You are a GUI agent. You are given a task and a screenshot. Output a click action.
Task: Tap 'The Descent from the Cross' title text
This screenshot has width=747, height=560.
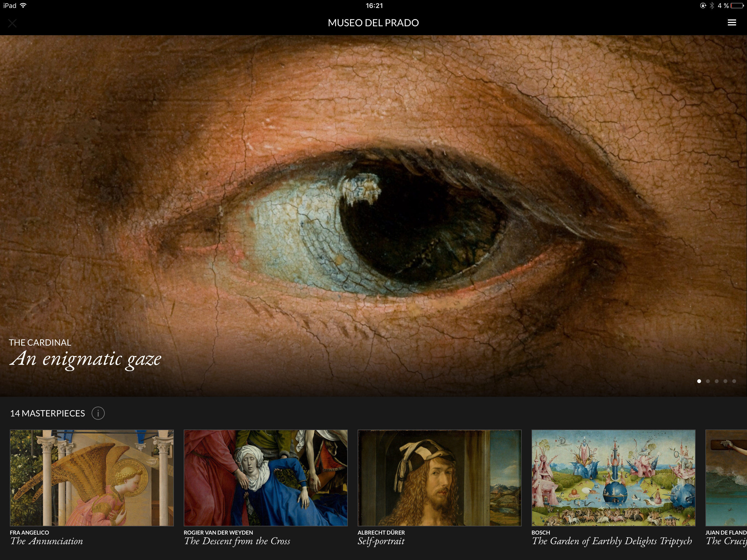point(237,541)
